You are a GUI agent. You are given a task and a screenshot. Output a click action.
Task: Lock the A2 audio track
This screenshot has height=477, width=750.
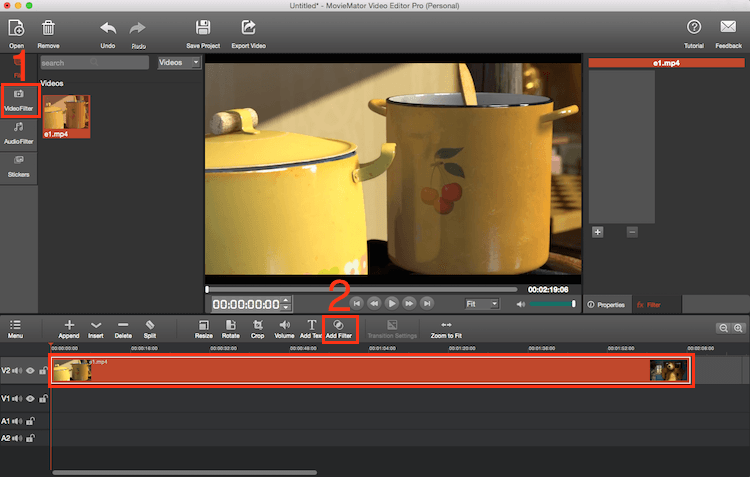pos(30,438)
